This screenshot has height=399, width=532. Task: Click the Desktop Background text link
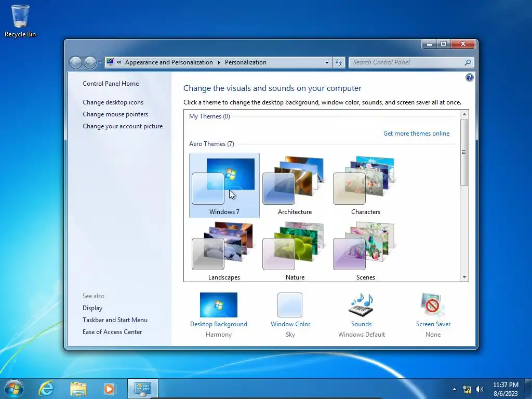pos(219,324)
